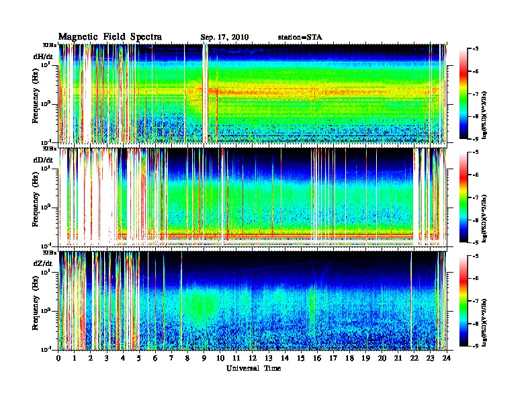
Task: Click hour "8" on the Universal Time axis
Action: tap(187, 358)
